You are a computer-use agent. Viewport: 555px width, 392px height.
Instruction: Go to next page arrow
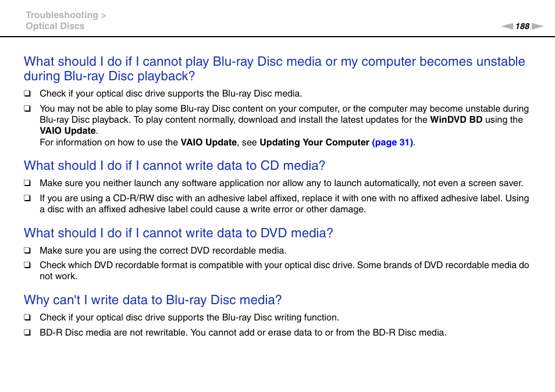(x=538, y=26)
